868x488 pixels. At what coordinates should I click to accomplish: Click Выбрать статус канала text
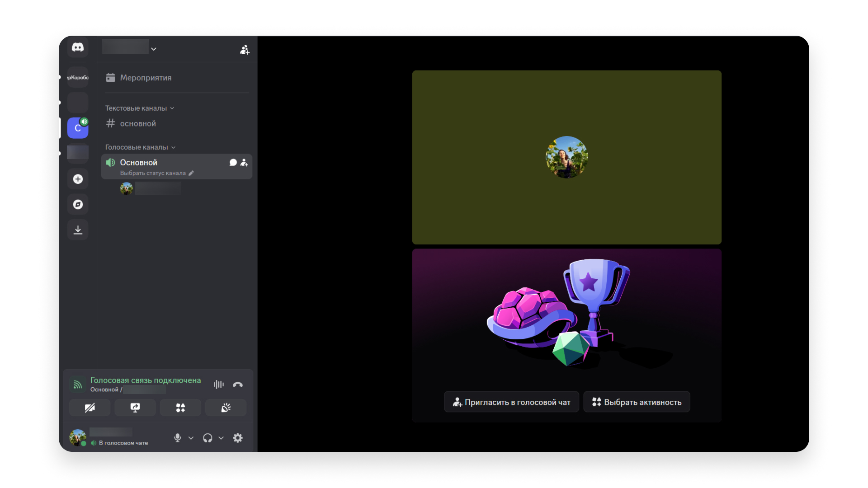point(153,173)
